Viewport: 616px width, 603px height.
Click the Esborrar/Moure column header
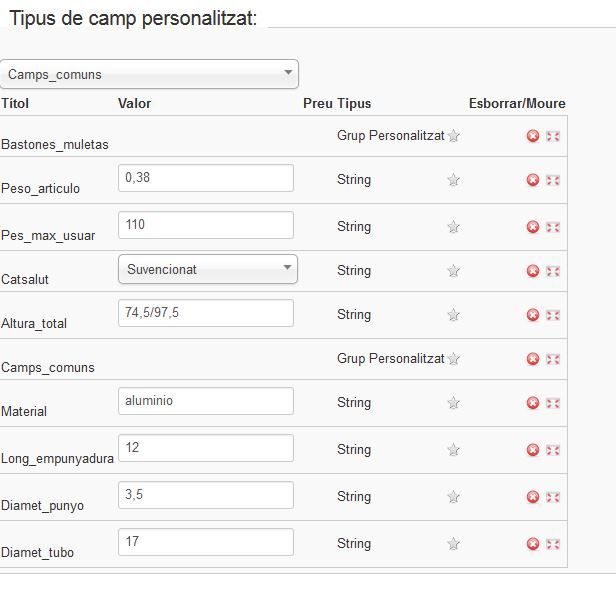pos(517,103)
